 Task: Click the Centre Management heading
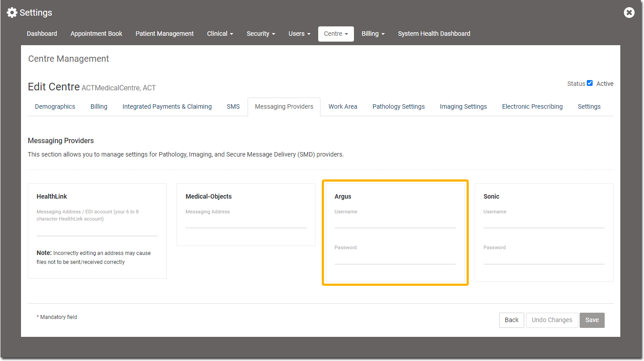coord(68,59)
